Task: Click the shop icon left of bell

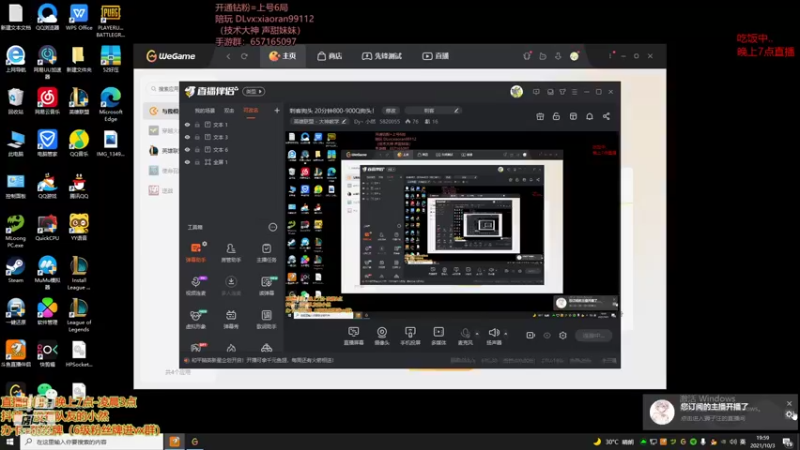Action: [573, 116]
